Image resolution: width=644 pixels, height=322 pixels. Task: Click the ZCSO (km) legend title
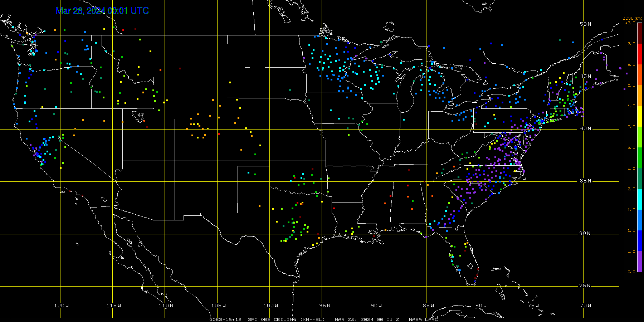[x=633, y=18]
